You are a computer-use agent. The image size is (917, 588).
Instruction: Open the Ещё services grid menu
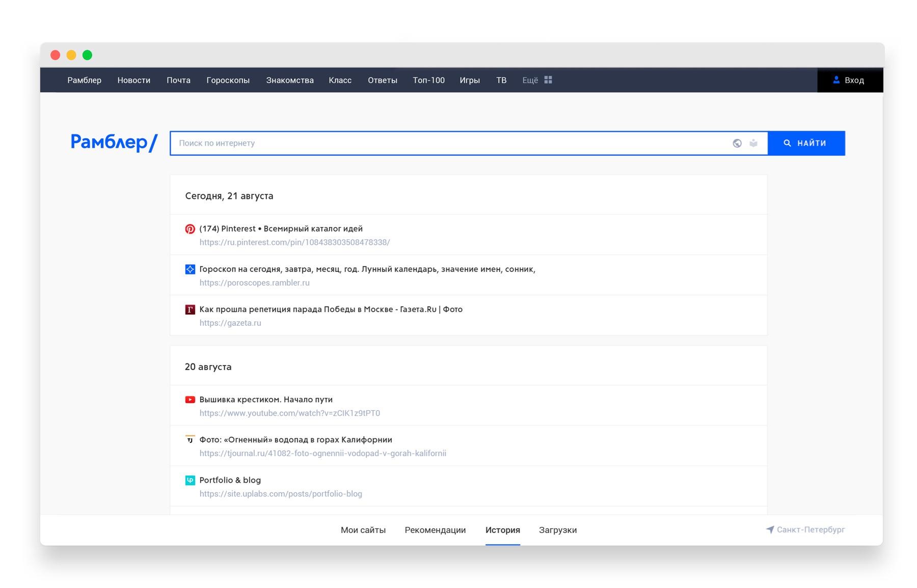(537, 80)
